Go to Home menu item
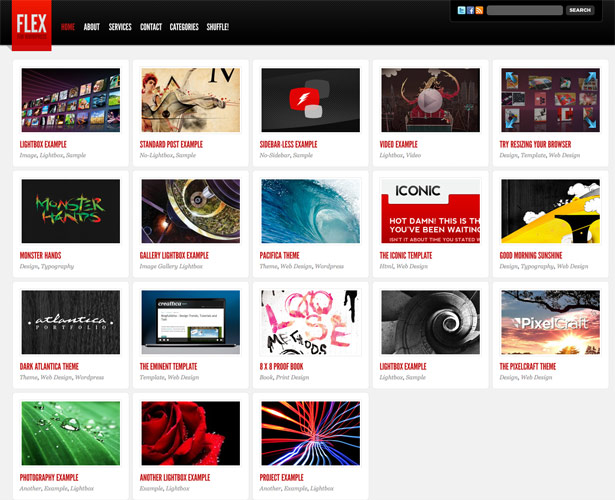Screen dimensions: 615x500 [x=68, y=27]
